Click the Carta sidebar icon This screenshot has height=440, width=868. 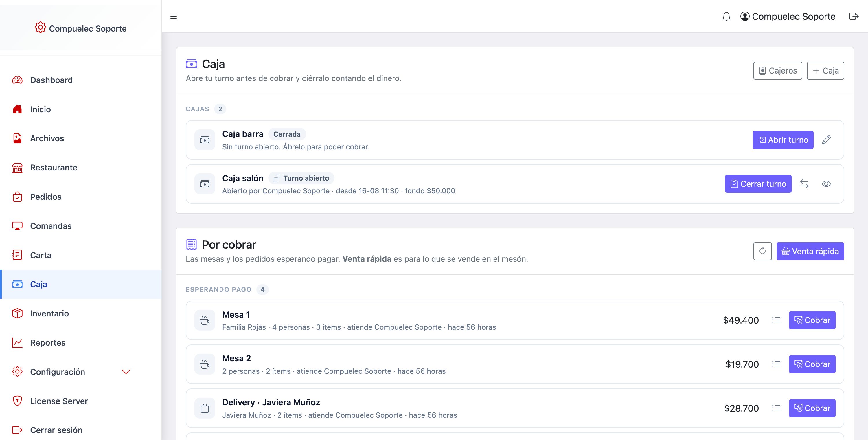tap(17, 255)
